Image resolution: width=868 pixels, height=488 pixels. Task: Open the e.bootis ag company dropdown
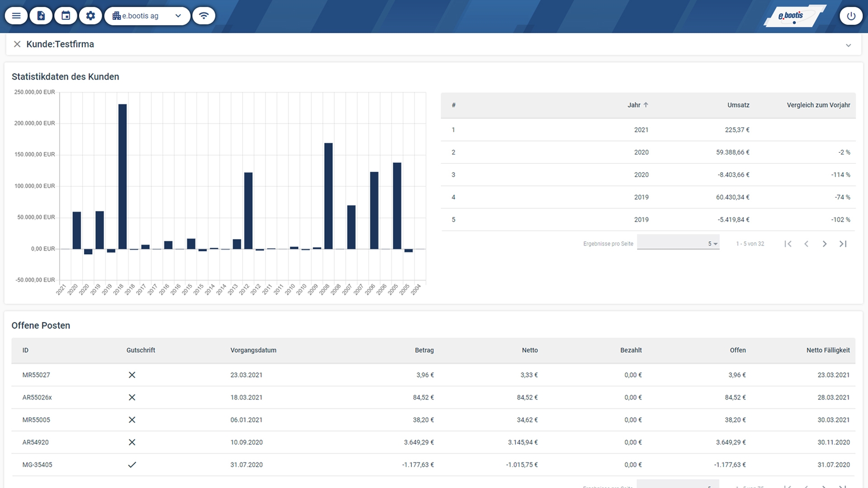click(147, 16)
